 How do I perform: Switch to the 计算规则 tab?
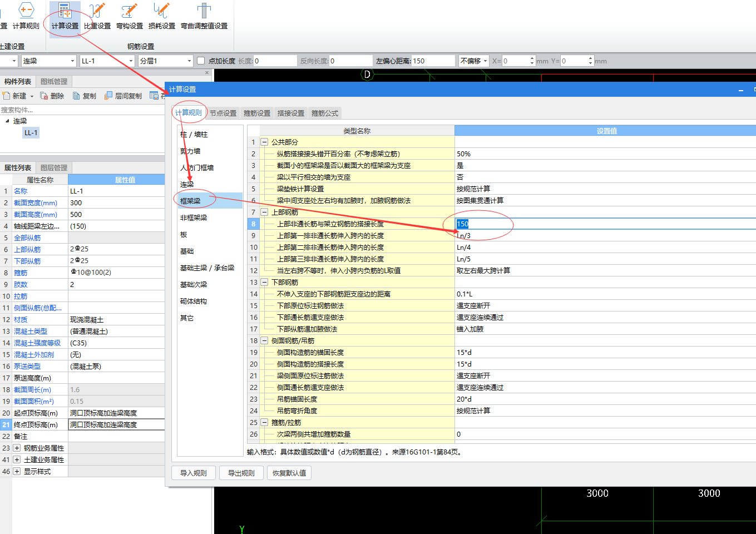(189, 112)
